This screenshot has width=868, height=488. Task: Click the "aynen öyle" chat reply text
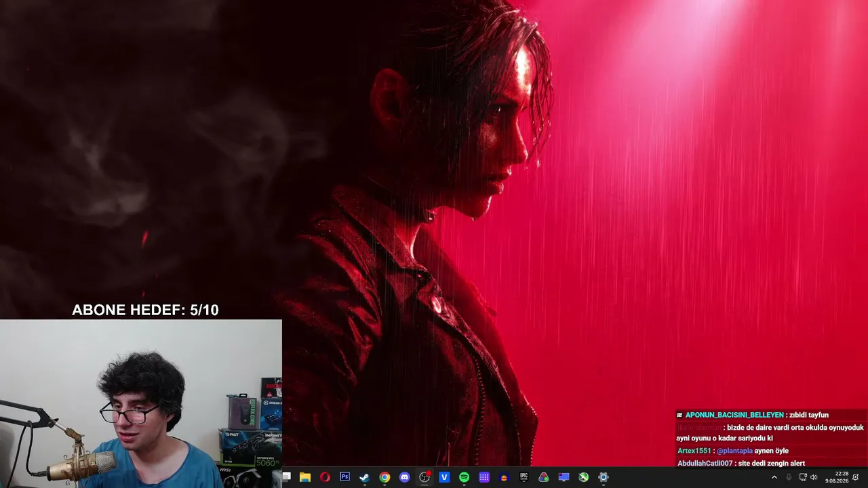(x=772, y=451)
